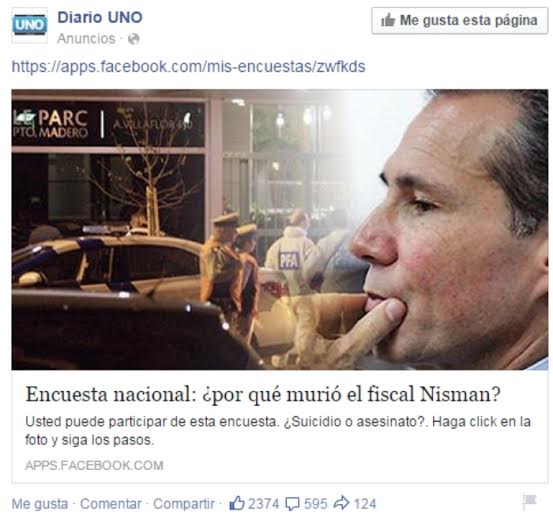Click the globe public audience icon
This screenshot has width=553, height=519.
pos(133,39)
